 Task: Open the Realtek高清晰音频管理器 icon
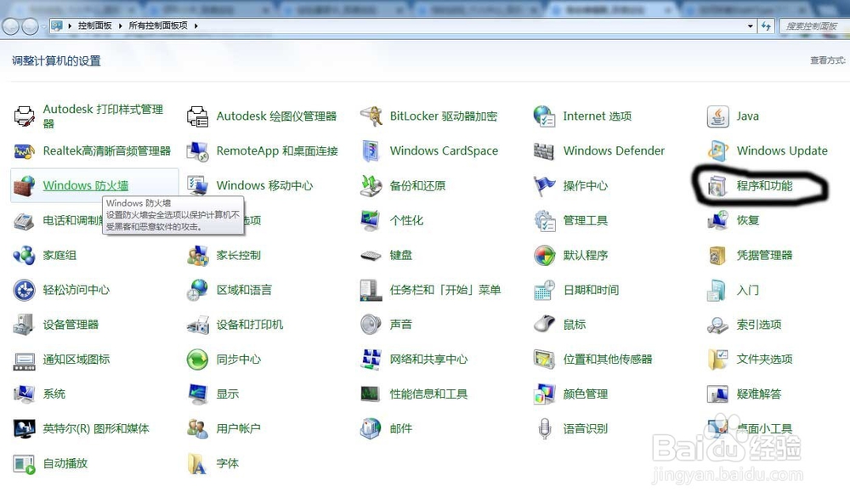click(x=24, y=150)
